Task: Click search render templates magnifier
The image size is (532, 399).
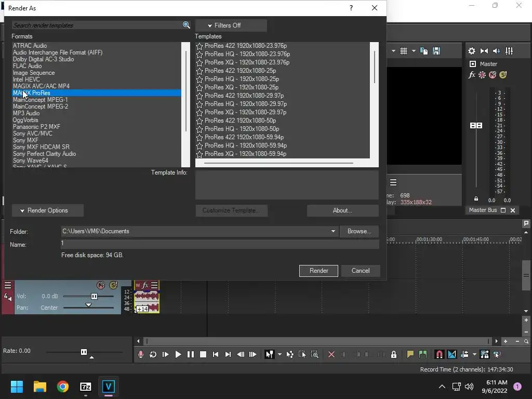Action: [x=187, y=25]
